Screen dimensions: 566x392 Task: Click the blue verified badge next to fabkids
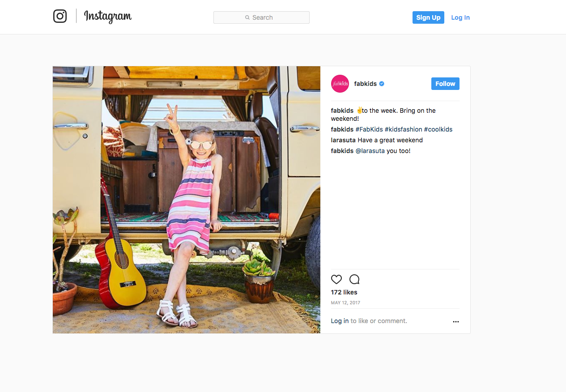382,84
